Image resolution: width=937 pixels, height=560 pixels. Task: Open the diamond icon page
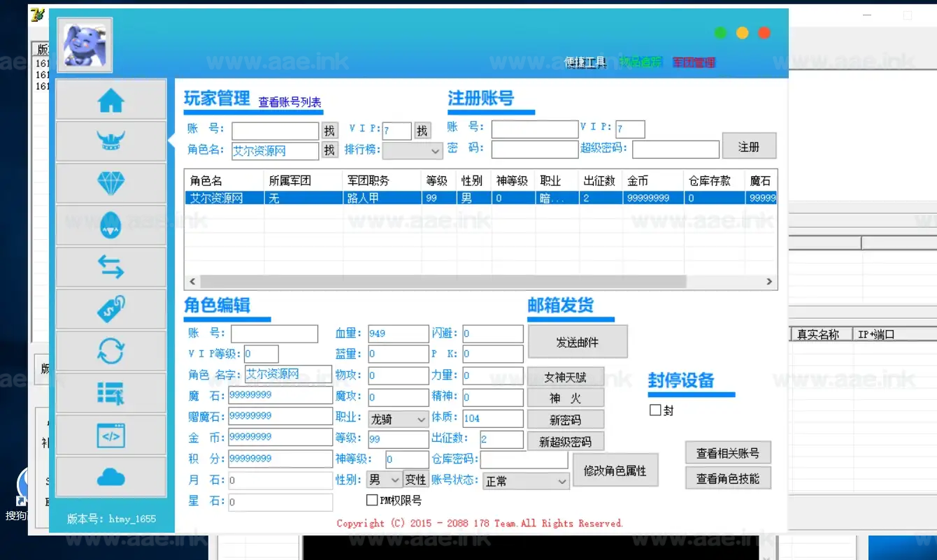point(110,183)
